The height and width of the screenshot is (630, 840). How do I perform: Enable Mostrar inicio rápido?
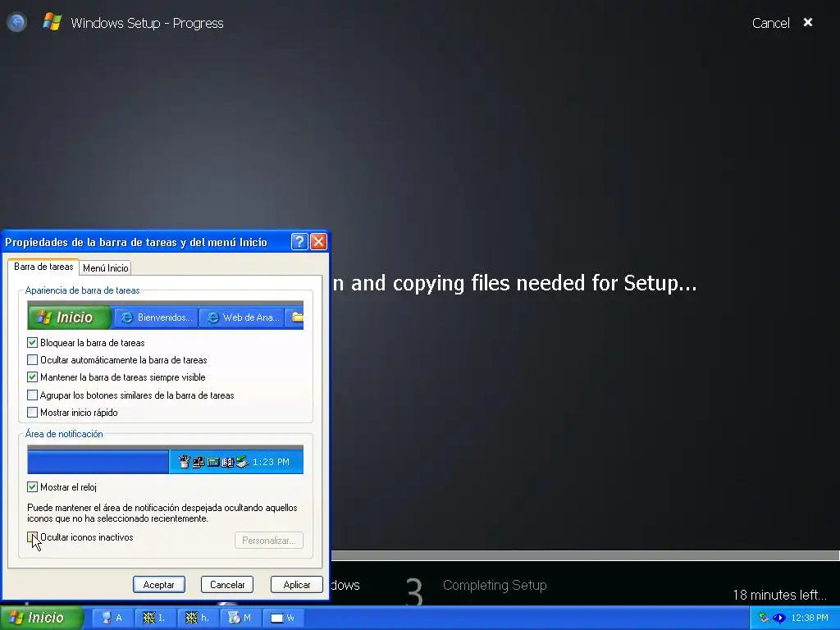coord(32,413)
